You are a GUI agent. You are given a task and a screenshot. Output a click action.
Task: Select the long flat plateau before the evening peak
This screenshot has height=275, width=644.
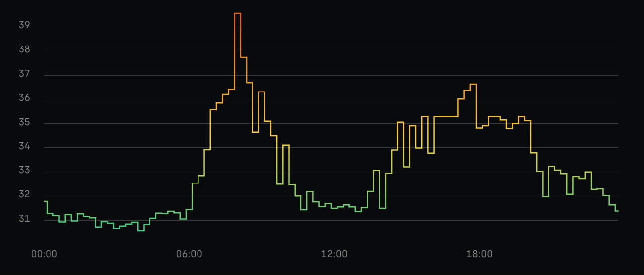(x=446, y=116)
